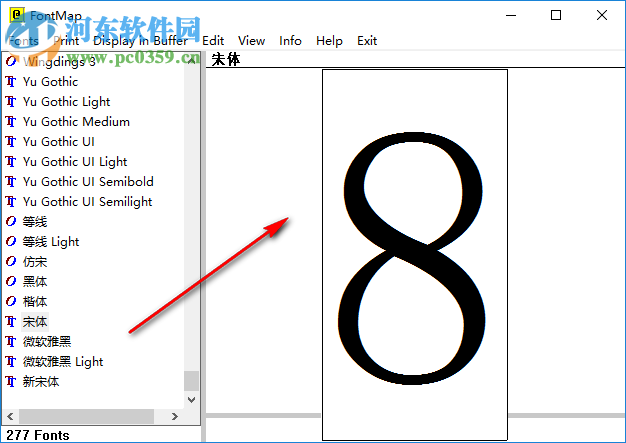This screenshot has width=626, height=443.
Task: Click the horizontal scrollbar thumb of font list
Action: [86, 416]
